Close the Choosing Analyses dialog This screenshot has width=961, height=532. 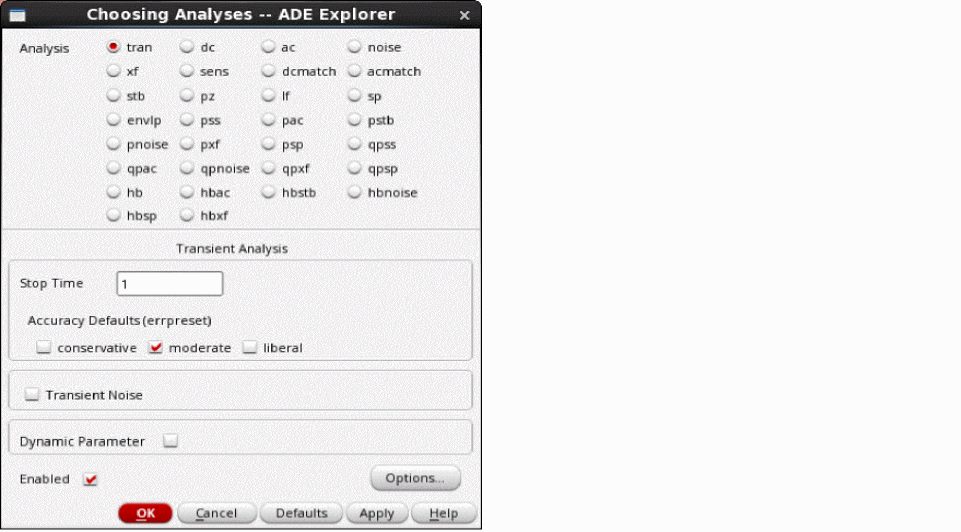pos(465,15)
